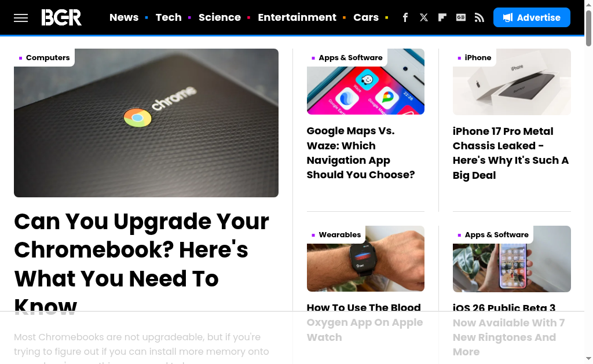Click the BGR logo
593x364 pixels.
pos(61,17)
